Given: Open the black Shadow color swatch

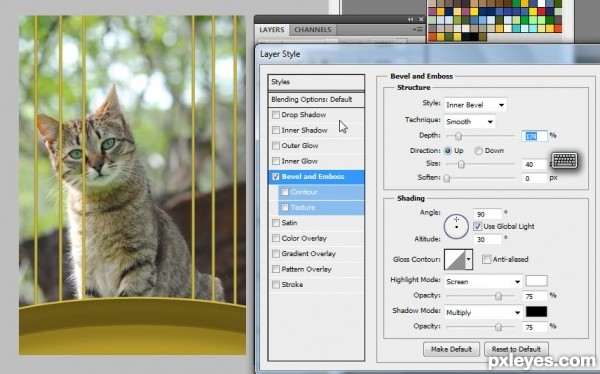Looking at the screenshot, I should point(536,312).
